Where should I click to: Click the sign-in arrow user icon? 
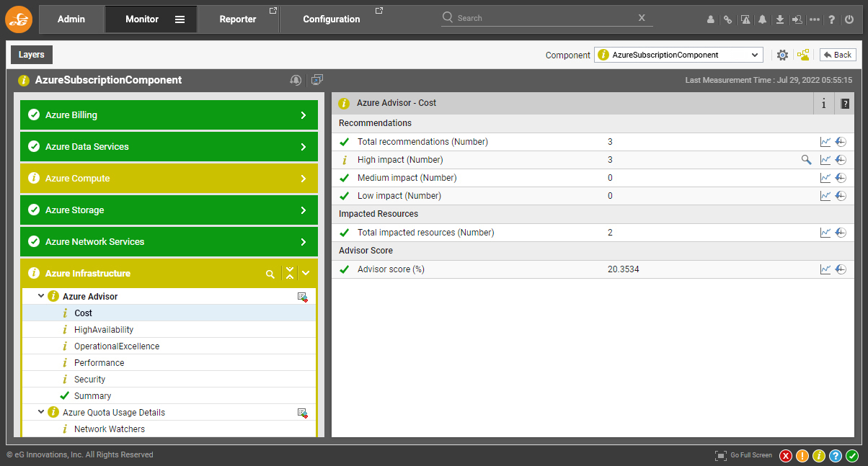click(797, 19)
